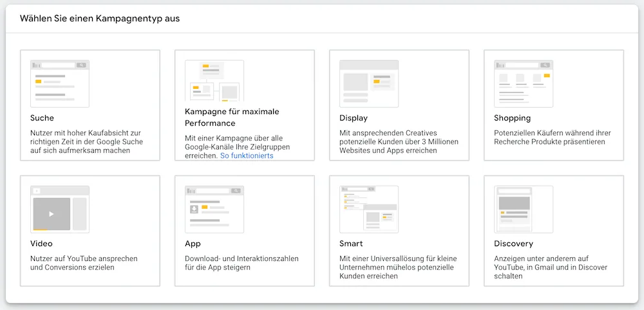
Task: Click the Discovery campaign illustration
Action: (x=524, y=209)
